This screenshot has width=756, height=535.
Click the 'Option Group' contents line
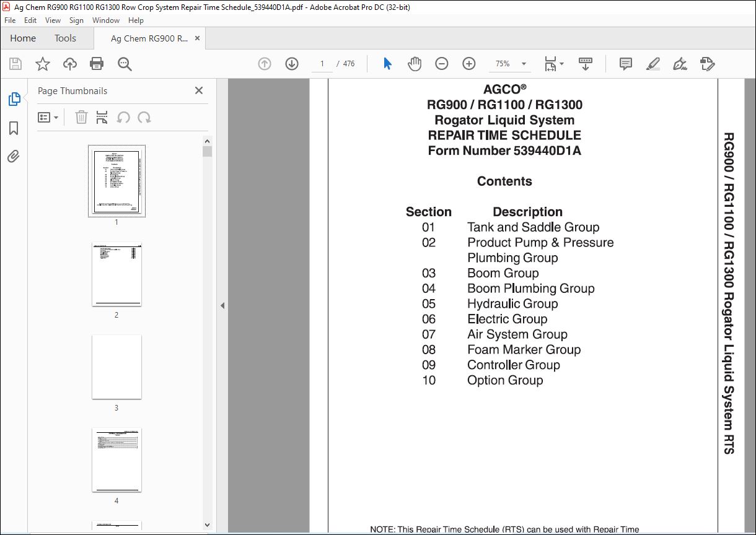(505, 380)
